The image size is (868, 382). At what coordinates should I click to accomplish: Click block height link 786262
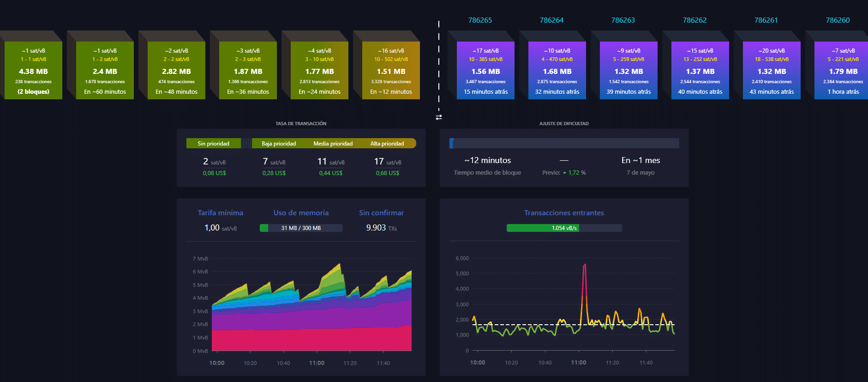(694, 20)
